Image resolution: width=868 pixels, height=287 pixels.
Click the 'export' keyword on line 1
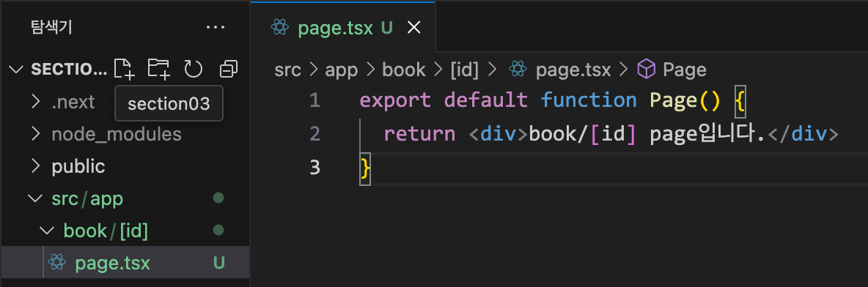tap(395, 100)
